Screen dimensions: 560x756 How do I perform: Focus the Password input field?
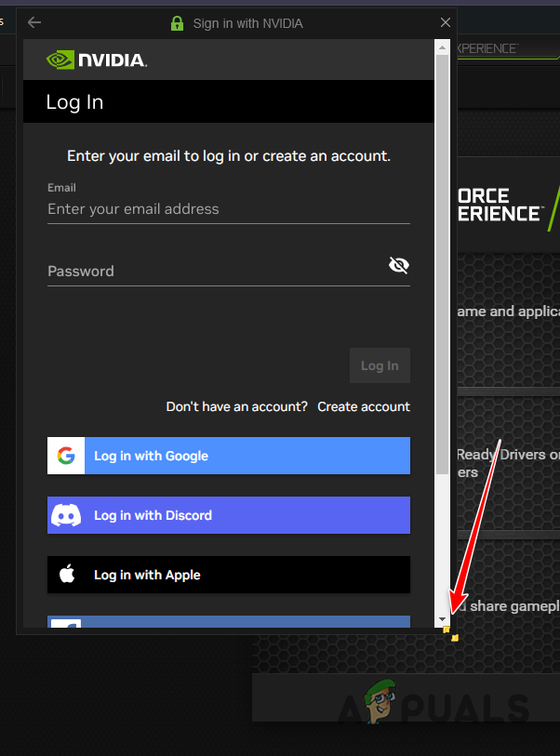pyautogui.click(x=229, y=271)
